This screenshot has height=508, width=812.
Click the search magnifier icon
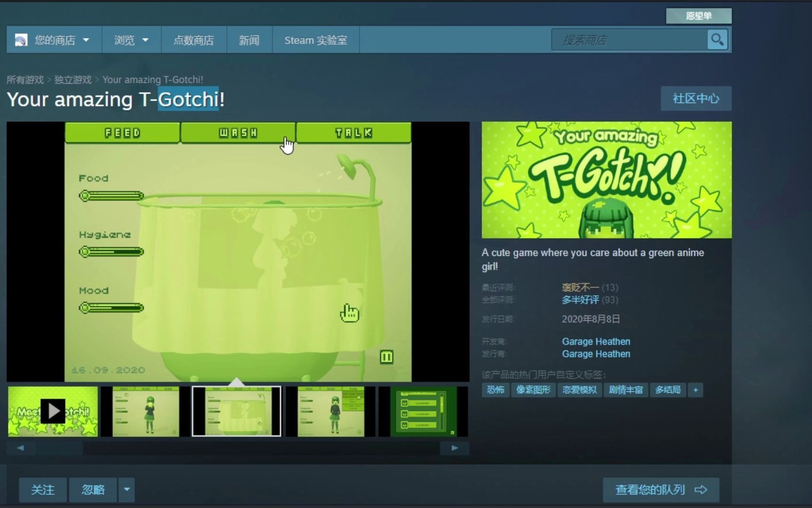click(717, 40)
